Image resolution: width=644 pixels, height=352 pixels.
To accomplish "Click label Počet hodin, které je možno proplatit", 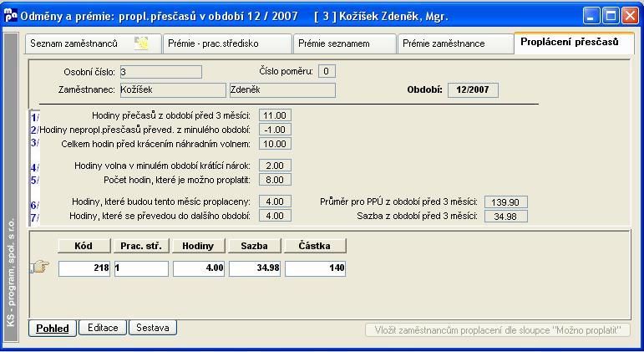I will (x=176, y=180).
